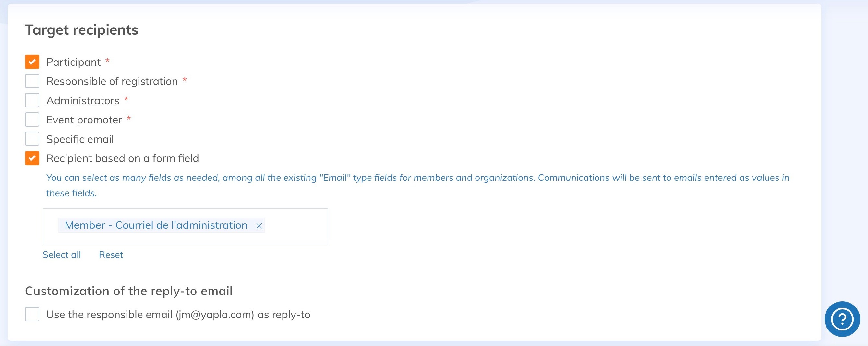Click the 'Specific email' label text
The height and width of the screenshot is (346, 868).
click(x=80, y=139)
